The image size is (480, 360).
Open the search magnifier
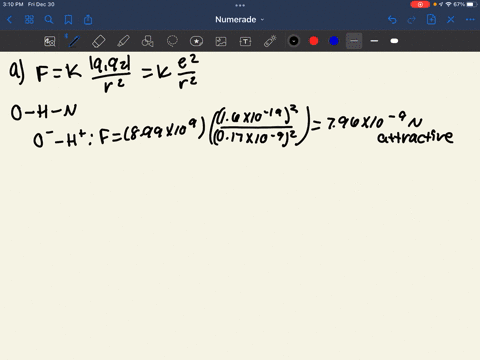click(49, 20)
